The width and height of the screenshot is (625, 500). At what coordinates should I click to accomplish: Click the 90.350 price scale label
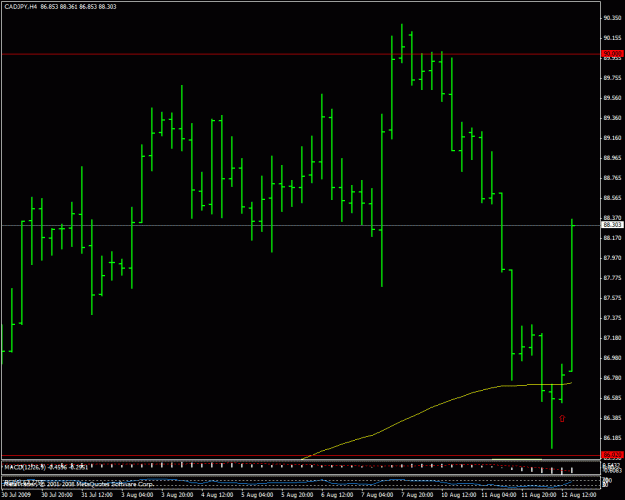click(x=612, y=18)
